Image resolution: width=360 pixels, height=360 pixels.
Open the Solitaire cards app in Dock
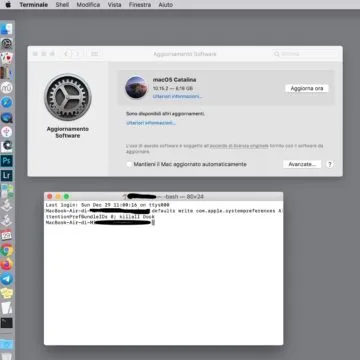(6, 58)
